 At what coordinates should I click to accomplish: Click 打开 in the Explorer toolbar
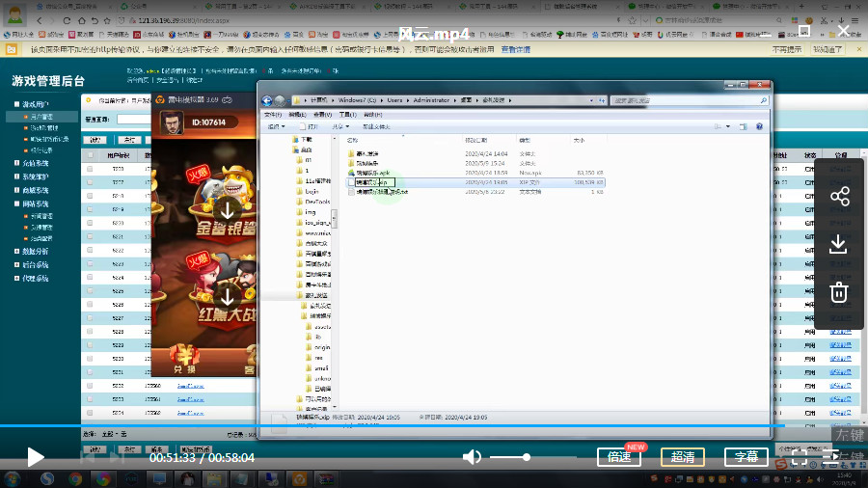tap(309, 126)
